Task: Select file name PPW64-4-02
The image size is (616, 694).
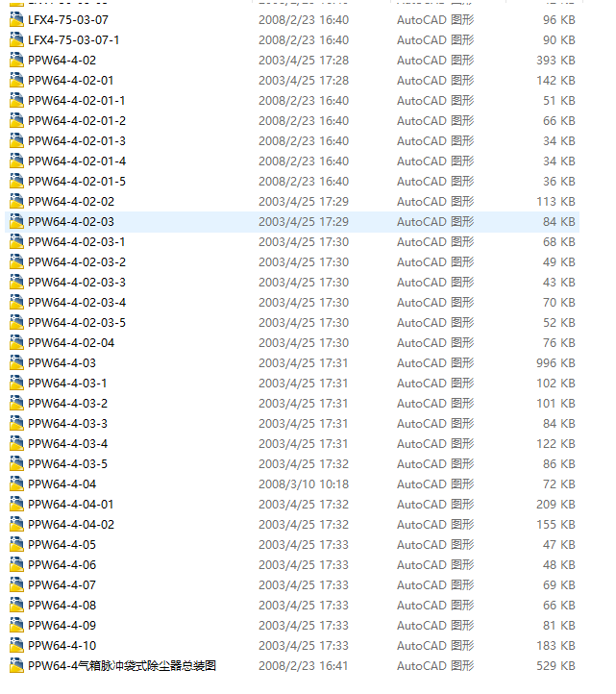Action: point(62,61)
